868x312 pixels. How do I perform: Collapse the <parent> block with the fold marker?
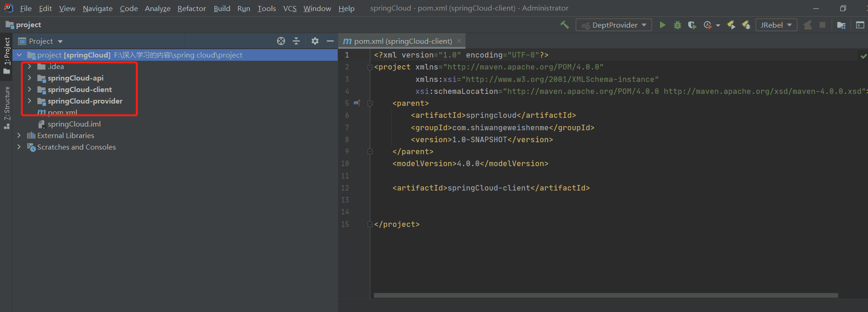click(370, 104)
